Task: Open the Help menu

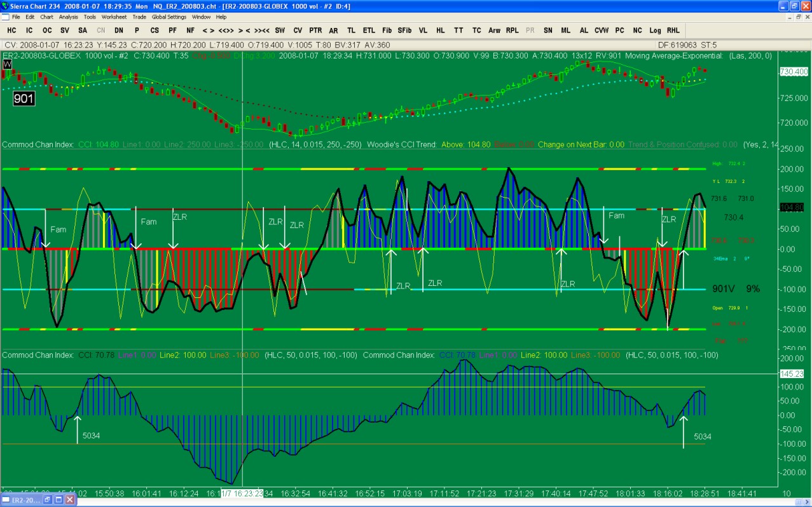Action: point(221,17)
